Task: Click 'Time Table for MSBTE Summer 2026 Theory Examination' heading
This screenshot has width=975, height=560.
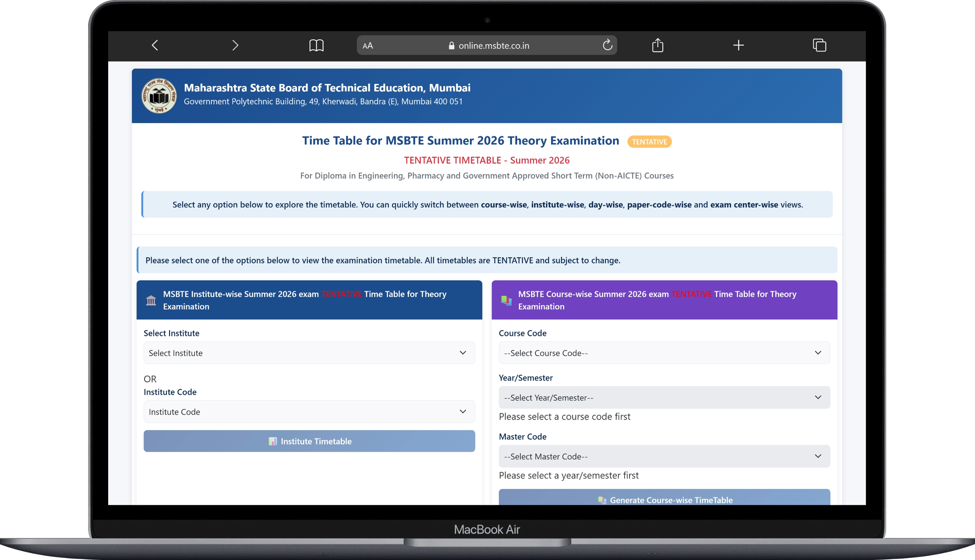Action: tap(461, 141)
